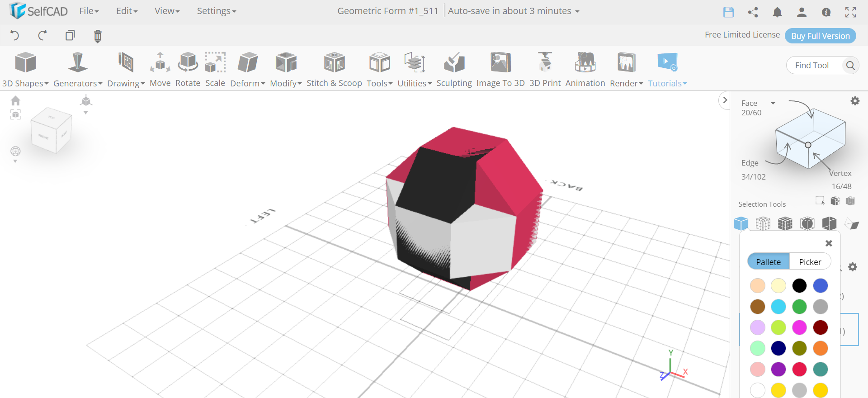Open the Utilities icon

[415, 62]
